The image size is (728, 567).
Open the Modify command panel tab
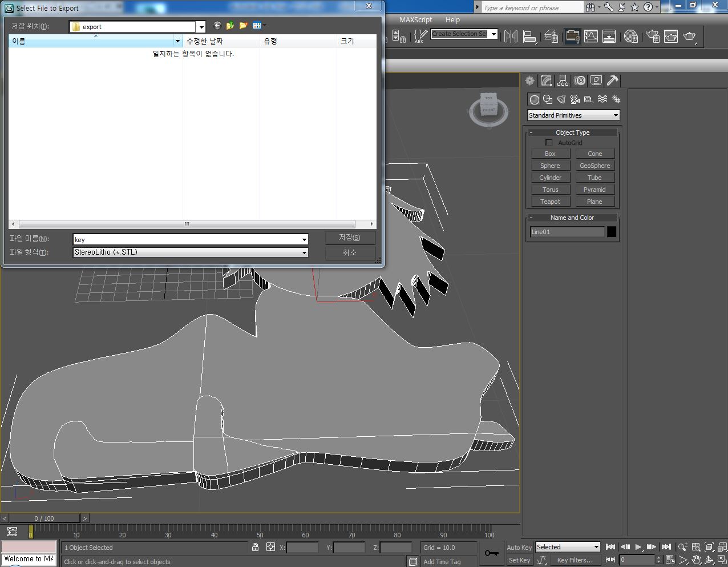(x=547, y=81)
